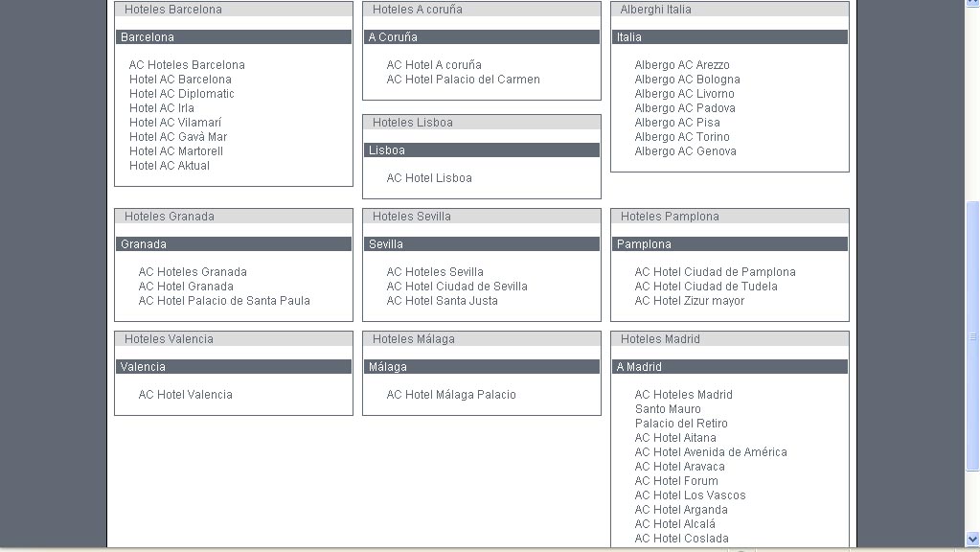Viewport: 980px width, 552px height.
Task: Choose AC Hotel Ciudad de Tudela
Action: pyautogui.click(x=706, y=287)
